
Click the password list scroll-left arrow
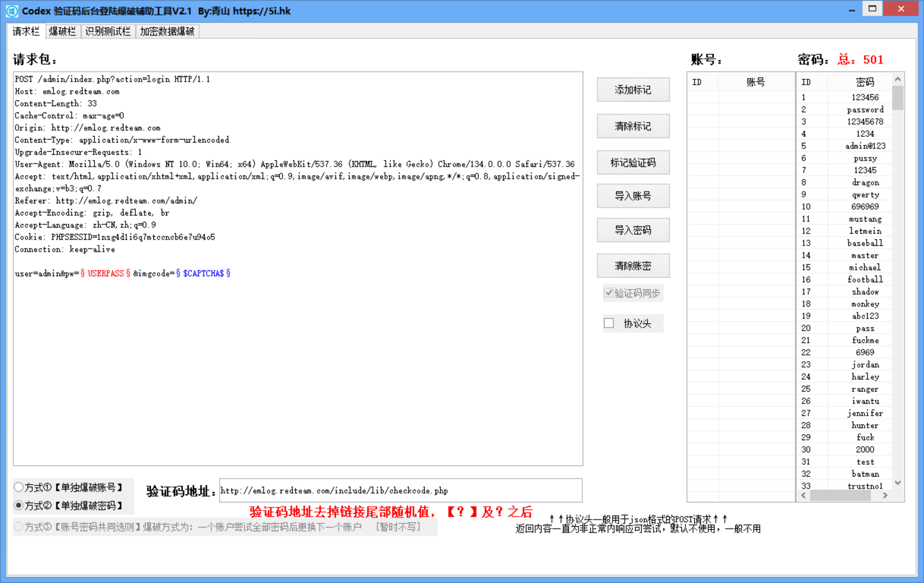click(x=804, y=495)
